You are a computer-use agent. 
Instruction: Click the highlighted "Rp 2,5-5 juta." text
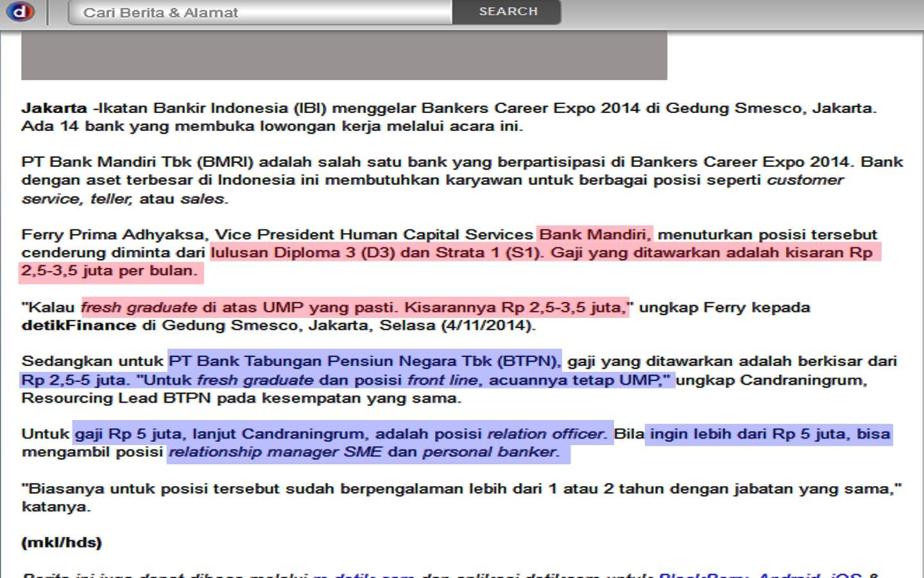tap(74, 380)
